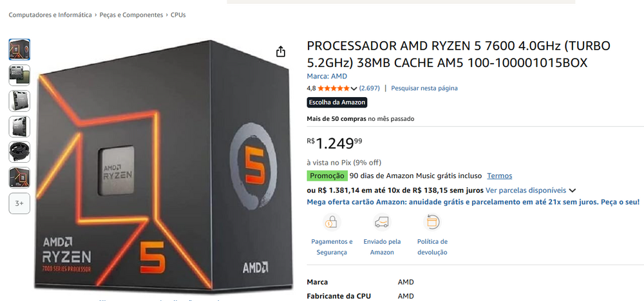Select second thumbnail in image gallery
Viewport: 644px width, 301px height.
click(19, 75)
